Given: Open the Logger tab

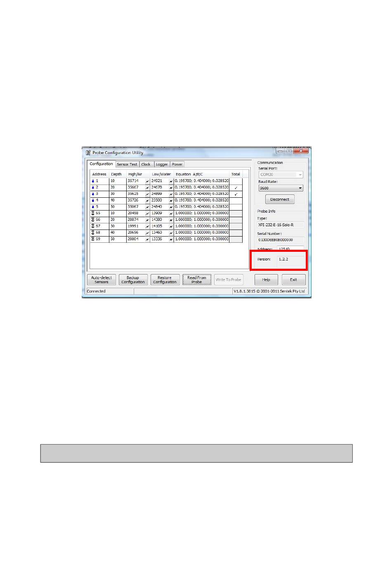Looking at the screenshot, I should (x=162, y=164).
